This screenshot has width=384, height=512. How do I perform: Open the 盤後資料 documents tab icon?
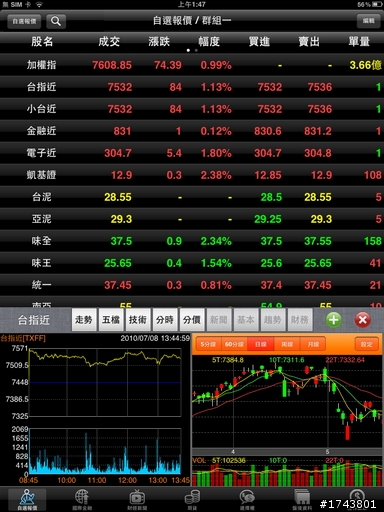tap(302, 499)
